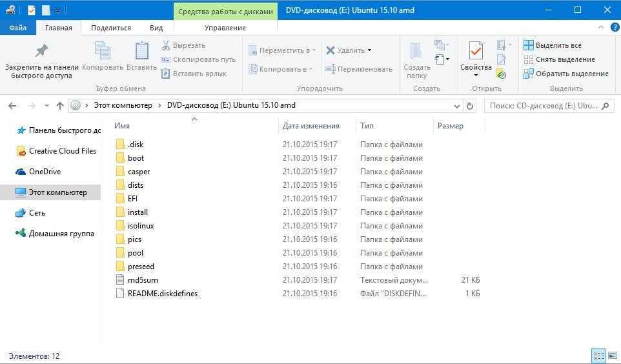Select the casper folder

pyautogui.click(x=139, y=172)
